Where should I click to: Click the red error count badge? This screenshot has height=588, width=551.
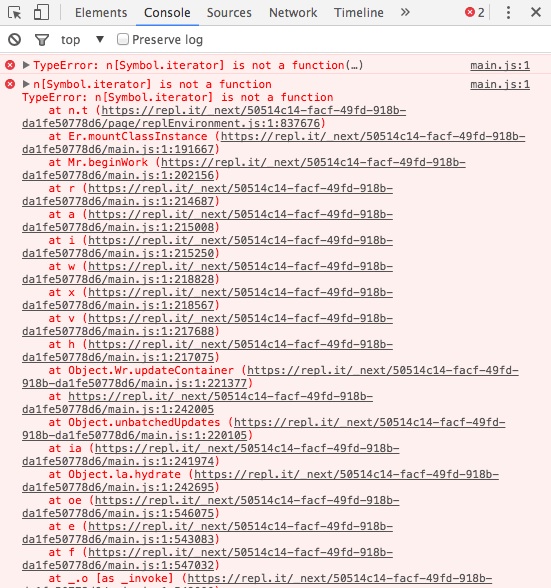click(474, 13)
